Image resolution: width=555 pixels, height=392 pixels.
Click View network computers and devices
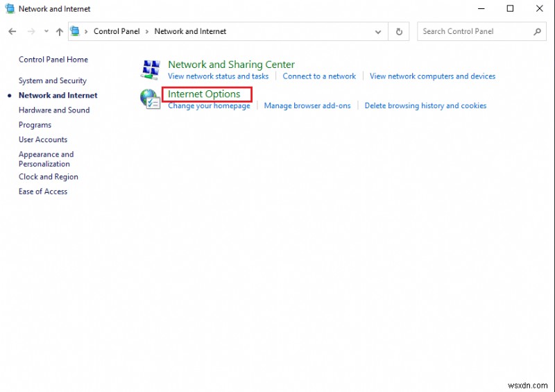pos(432,76)
